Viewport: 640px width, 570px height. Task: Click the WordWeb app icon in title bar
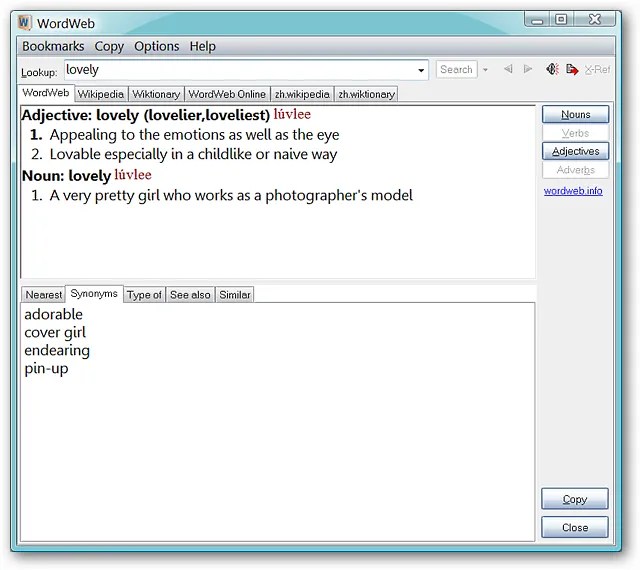(x=24, y=22)
